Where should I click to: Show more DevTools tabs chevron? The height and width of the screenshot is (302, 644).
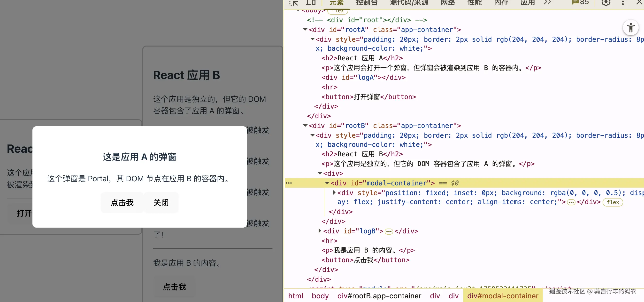pos(547,2)
